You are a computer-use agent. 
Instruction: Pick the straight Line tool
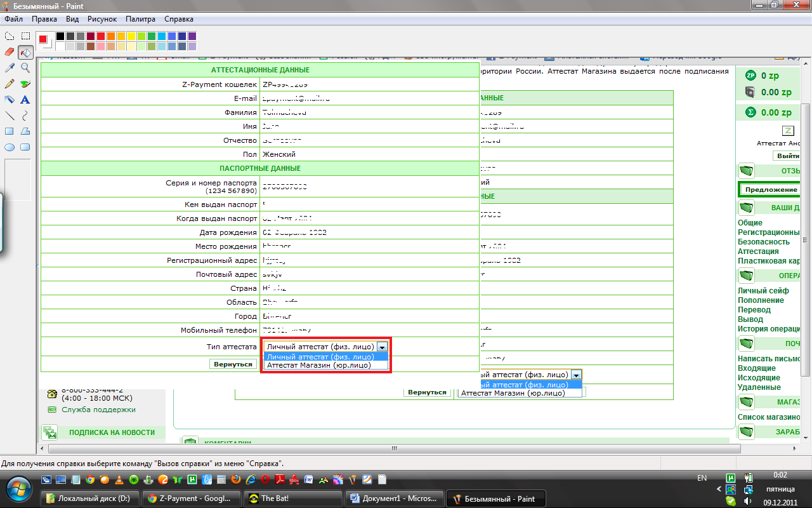tap(10, 115)
